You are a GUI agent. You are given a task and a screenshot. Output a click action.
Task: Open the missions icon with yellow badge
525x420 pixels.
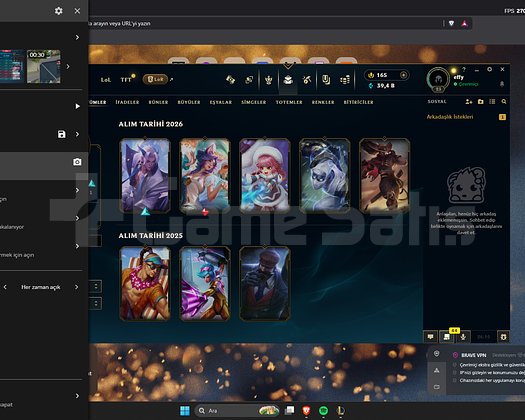[447, 337]
